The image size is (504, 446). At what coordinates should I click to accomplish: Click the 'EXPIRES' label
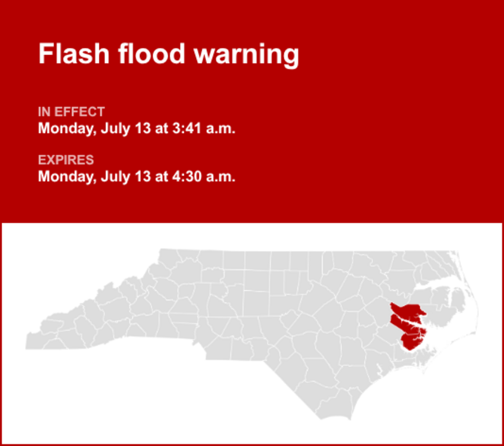click(x=66, y=160)
